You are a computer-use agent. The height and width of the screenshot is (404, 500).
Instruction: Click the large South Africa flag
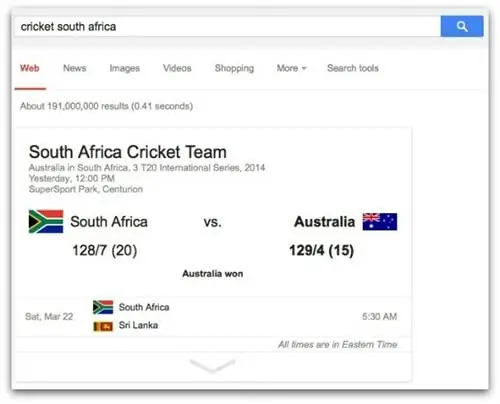[x=46, y=221]
